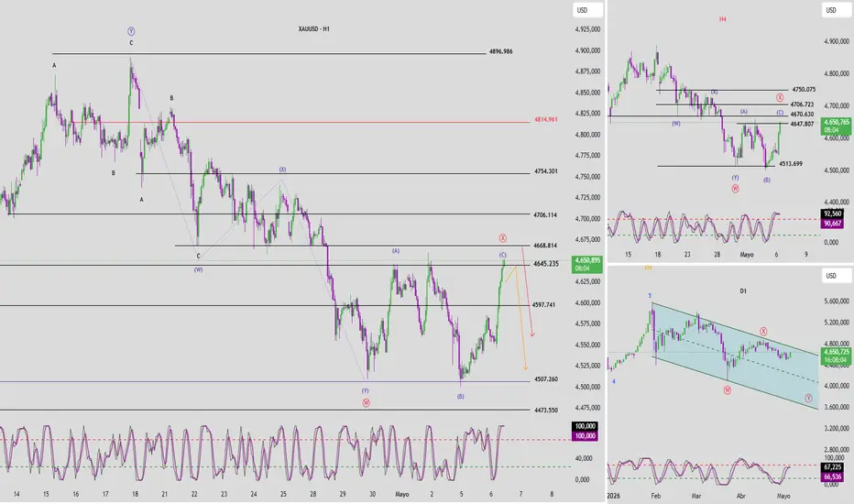Click the Abr date label on D1 axis
The width and height of the screenshot is (854, 504).
740,496
